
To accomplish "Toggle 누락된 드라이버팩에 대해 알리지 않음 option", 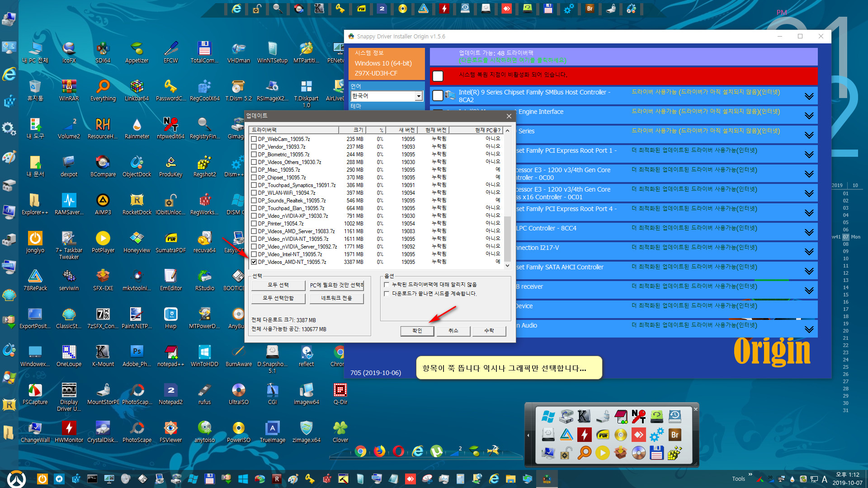I will (387, 285).
